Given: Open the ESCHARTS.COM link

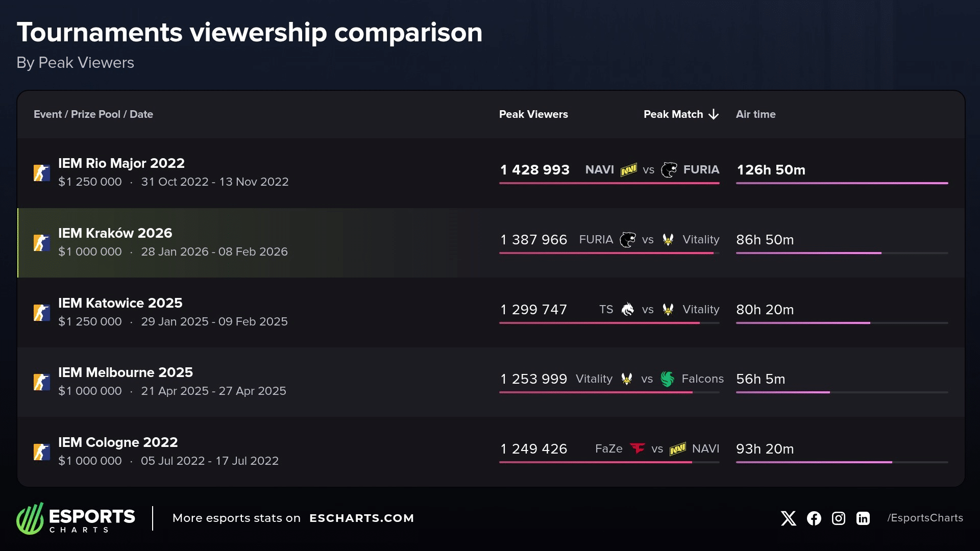Looking at the screenshot, I should click(361, 518).
